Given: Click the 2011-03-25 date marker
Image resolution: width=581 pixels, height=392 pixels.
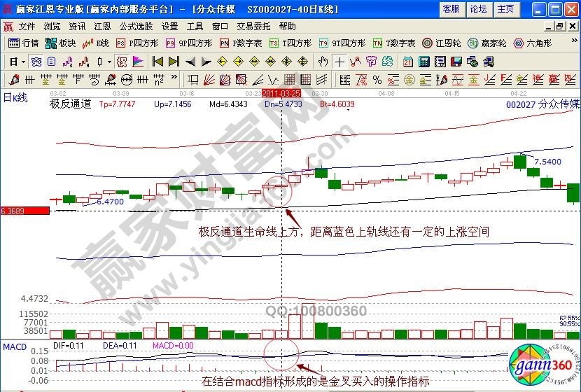Looking at the screenshot, I should [x=281, y=93].
